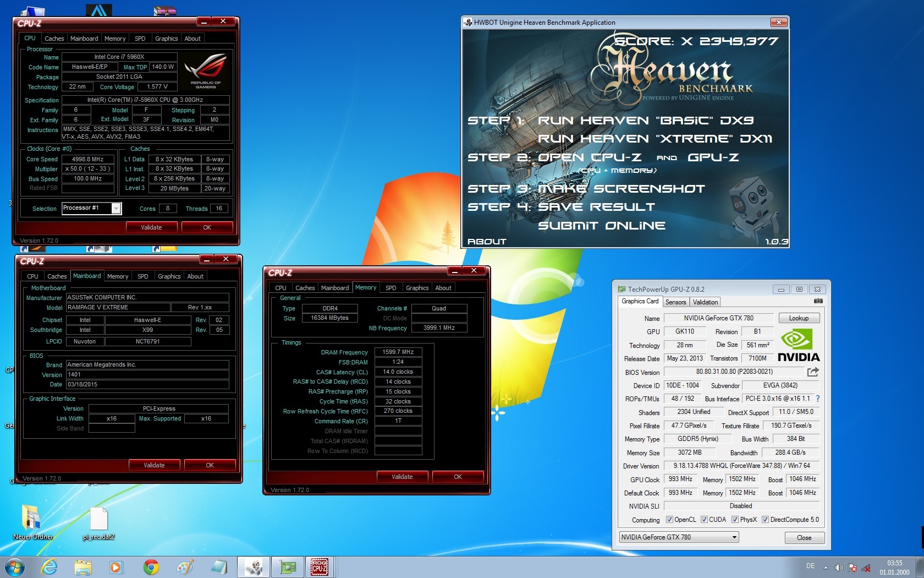Open the Neuer Ordner desktop folder
Image resolution: width=924 pixels, height=578 pixels.
[33, 522]
